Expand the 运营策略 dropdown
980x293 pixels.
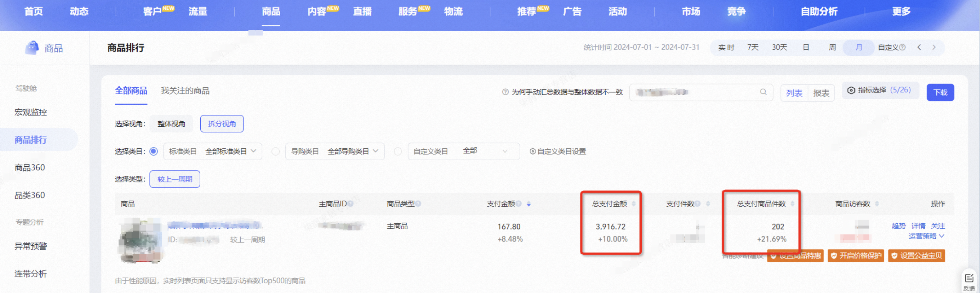(x=926, y=236)
